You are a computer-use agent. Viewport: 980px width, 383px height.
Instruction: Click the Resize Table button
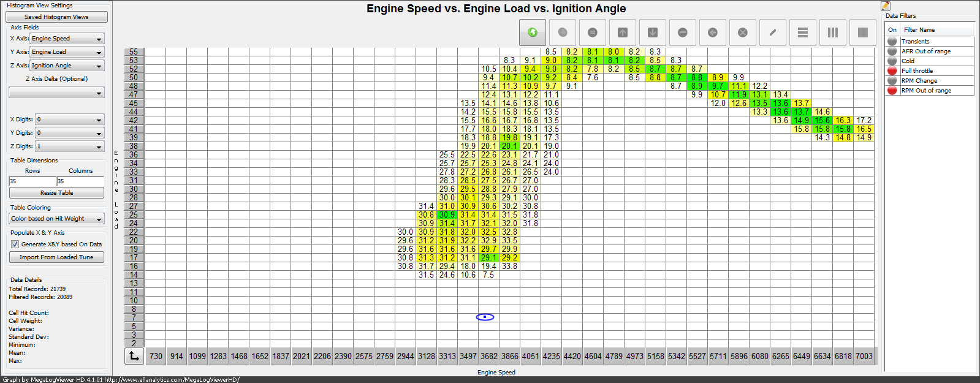pos(56,193)
